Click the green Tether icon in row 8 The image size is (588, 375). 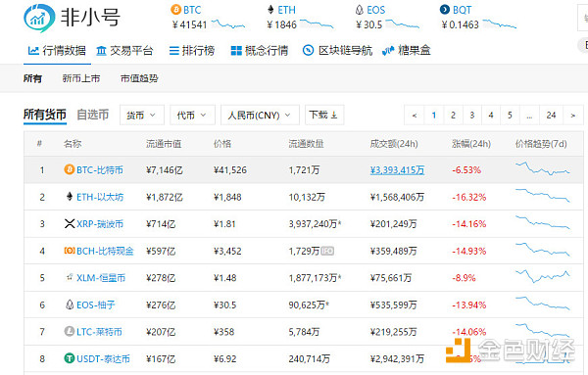point(70,358)
